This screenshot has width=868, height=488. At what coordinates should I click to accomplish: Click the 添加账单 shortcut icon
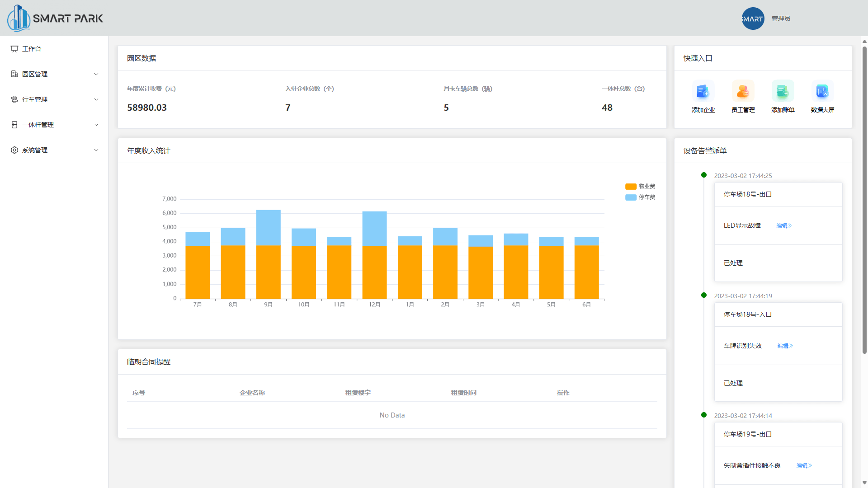pyautogui.click(x=783, y=92)
